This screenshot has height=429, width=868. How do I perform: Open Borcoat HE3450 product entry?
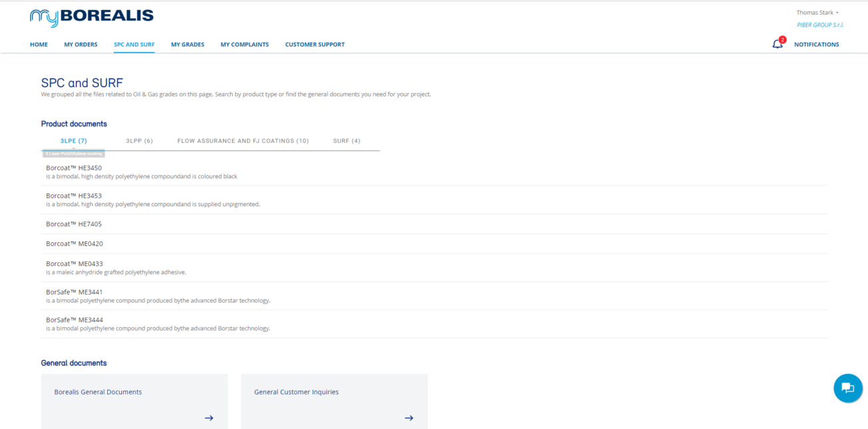[x=74, y=168]
